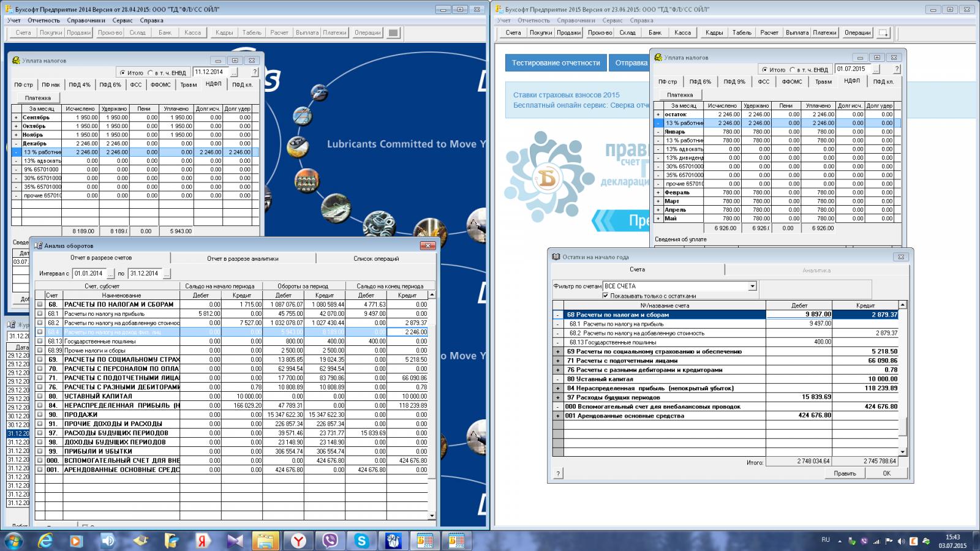The image size is (980, 551).
Task: Open Skype from the taskbar
Action: tap(361, 541)
